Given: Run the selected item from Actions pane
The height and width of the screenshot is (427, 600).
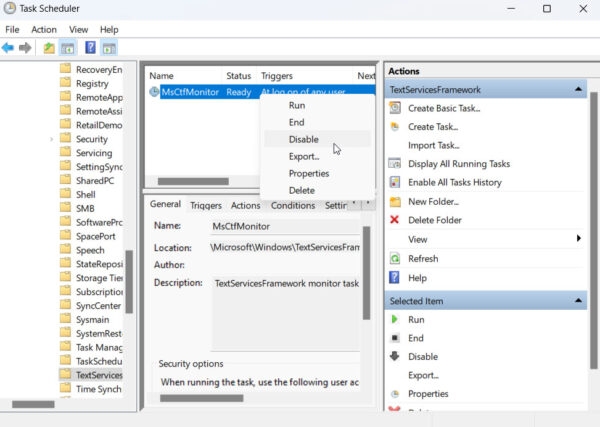Looking at the screenshot, I should (x=416, y=319).
